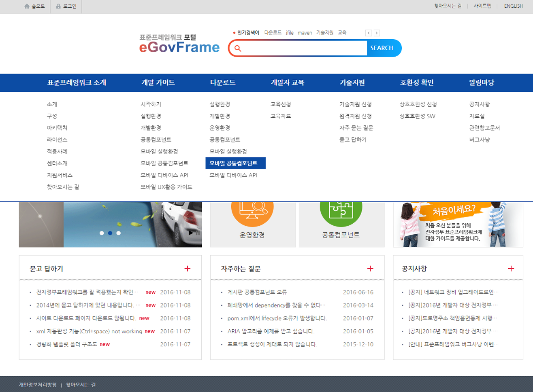Click the magnifier icon in search box
The width and height of the screenshot is (533, 392).
[x=238, y=49]
